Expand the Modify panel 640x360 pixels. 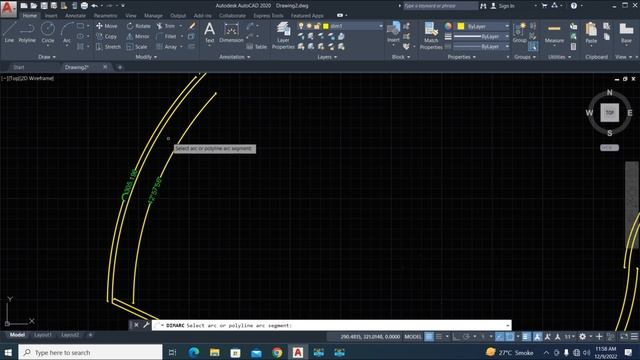(146, 57)
